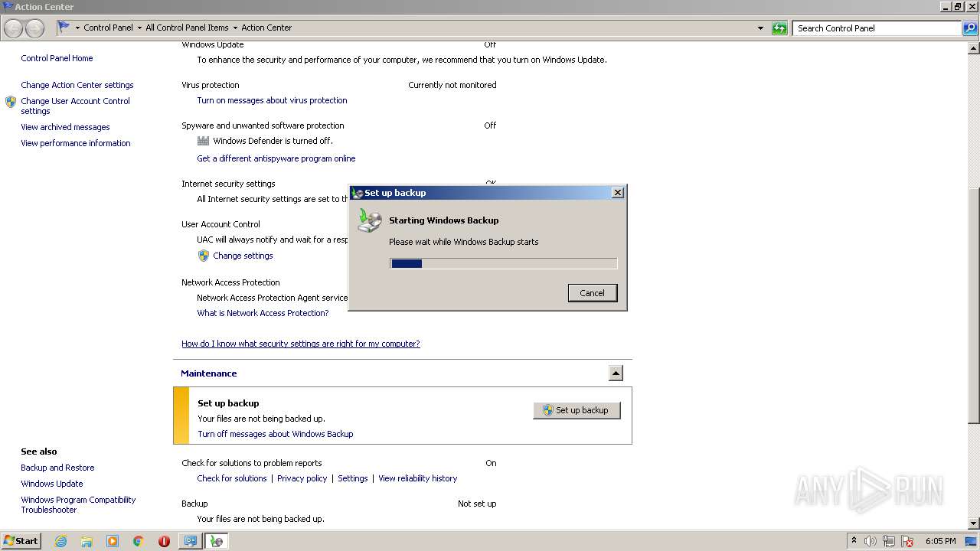Screen dimensions: 980x551
Task: Click the scrollbar down arrow
Action: click(974, 523)
